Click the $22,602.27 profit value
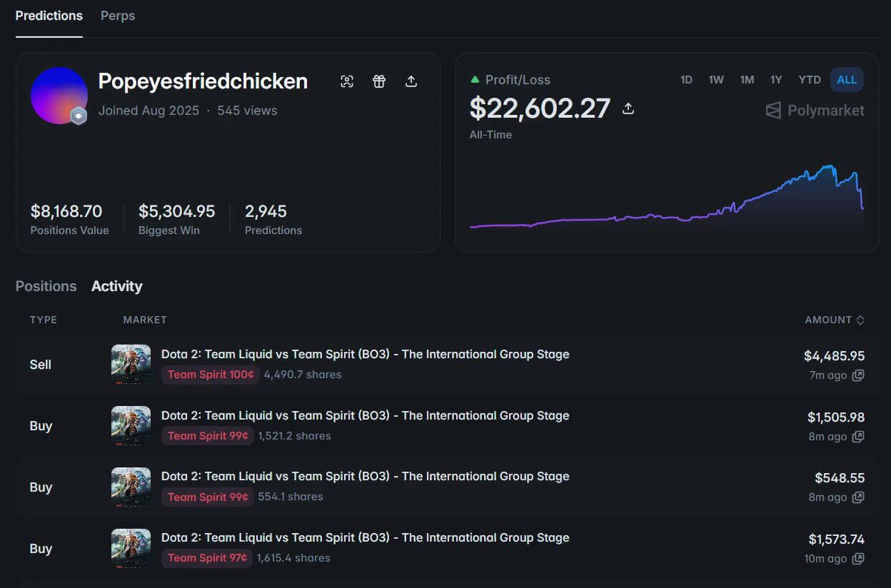Image resolution: width=891 pixels, height=588 pixels. (540, 108)
